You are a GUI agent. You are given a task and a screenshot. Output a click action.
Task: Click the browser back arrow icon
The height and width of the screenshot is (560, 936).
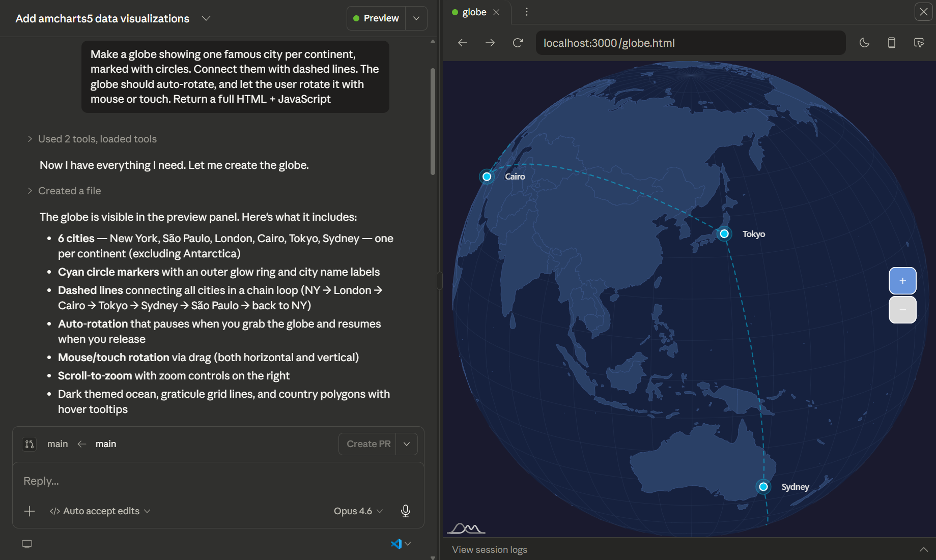(x=462, y=43)
